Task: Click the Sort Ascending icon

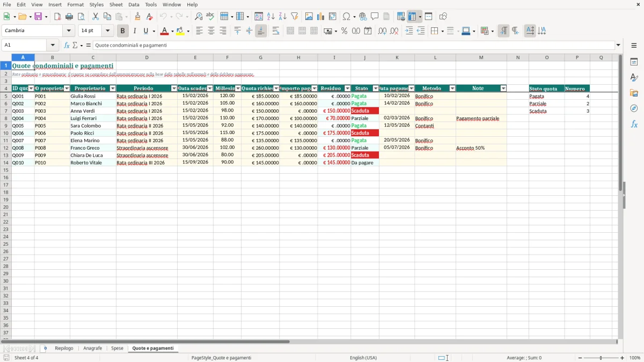Action: 271,17
